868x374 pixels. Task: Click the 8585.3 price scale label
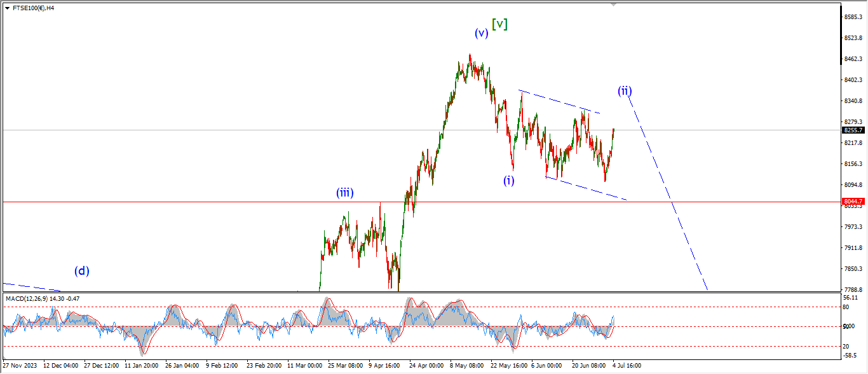[x=853, y=17]
